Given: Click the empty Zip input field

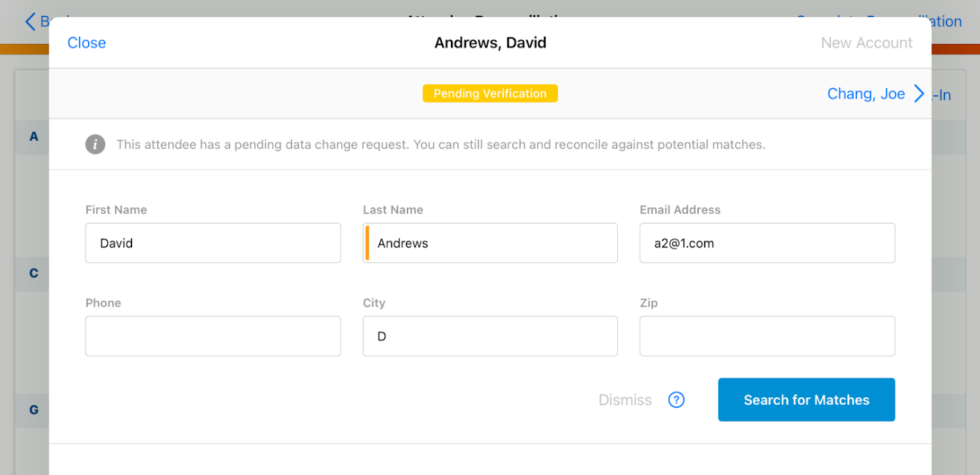Looking at the screenshot, I should coord(767,336).
